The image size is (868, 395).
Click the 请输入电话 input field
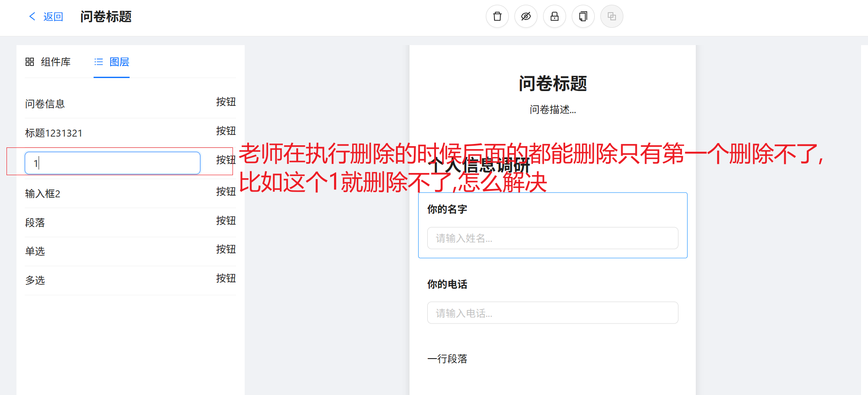point(553,313)
